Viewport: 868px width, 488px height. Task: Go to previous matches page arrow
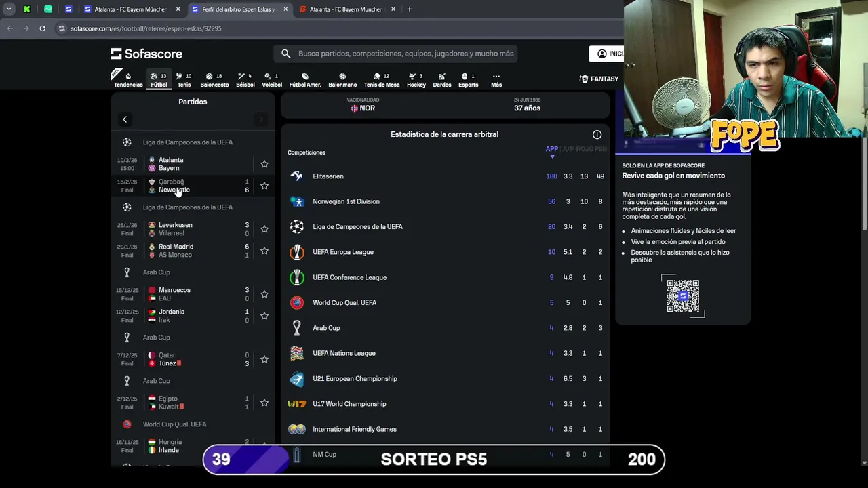click(125, 119)
